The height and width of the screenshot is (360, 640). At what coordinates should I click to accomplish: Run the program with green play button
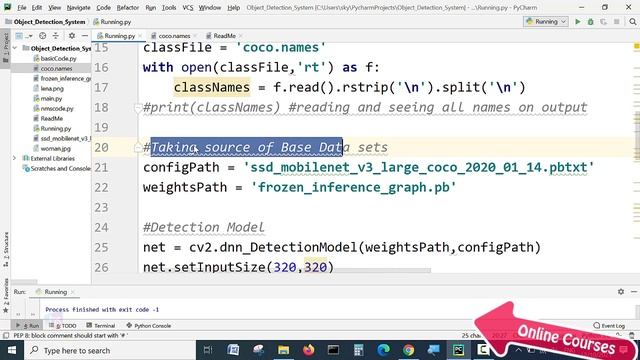578,22
